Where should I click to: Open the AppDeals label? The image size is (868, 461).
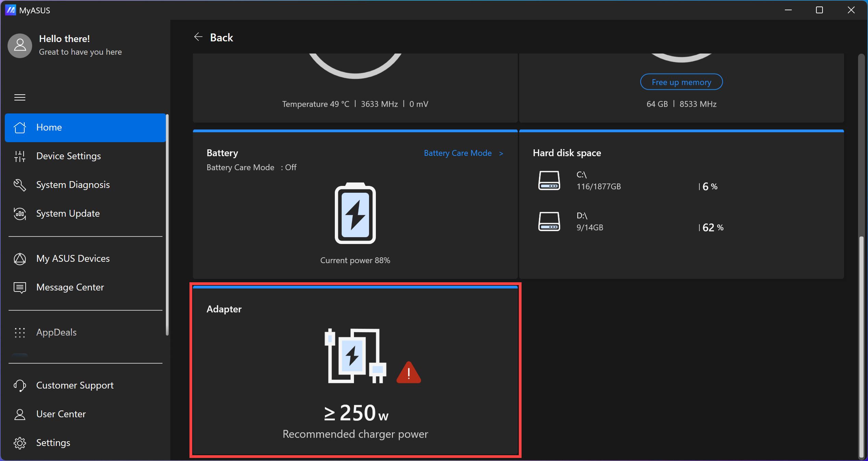coord(56,333)
